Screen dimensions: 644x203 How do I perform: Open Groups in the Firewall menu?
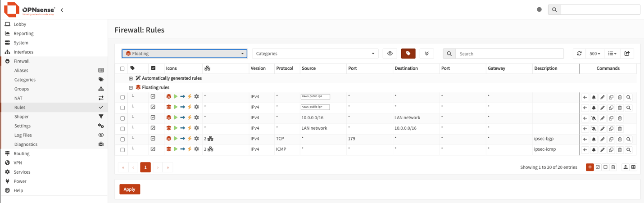[54, 89]
